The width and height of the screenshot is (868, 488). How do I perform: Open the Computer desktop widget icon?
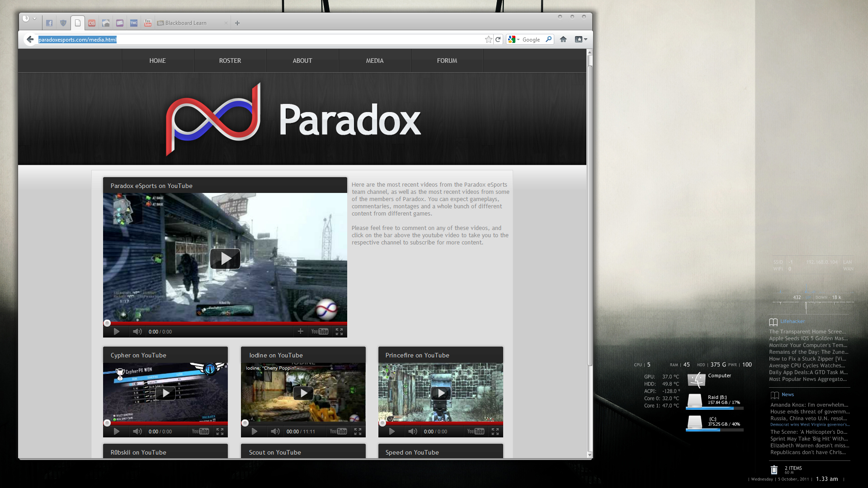click(697, 380)
